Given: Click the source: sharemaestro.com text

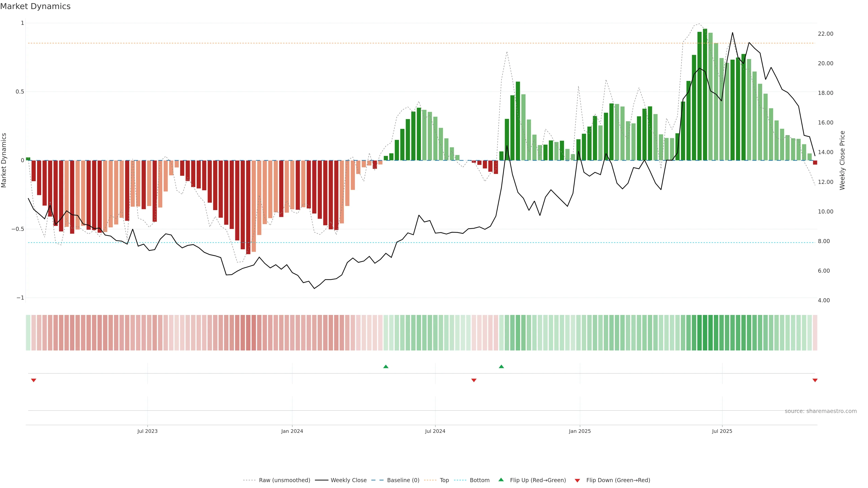Looking at the screenshot, I should click(x=821, y=411).
